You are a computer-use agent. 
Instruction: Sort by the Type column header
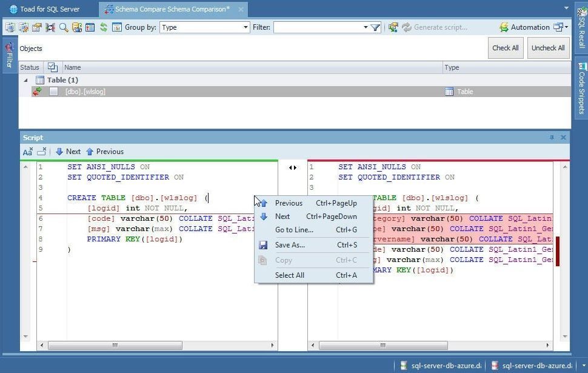click(507, 67)
